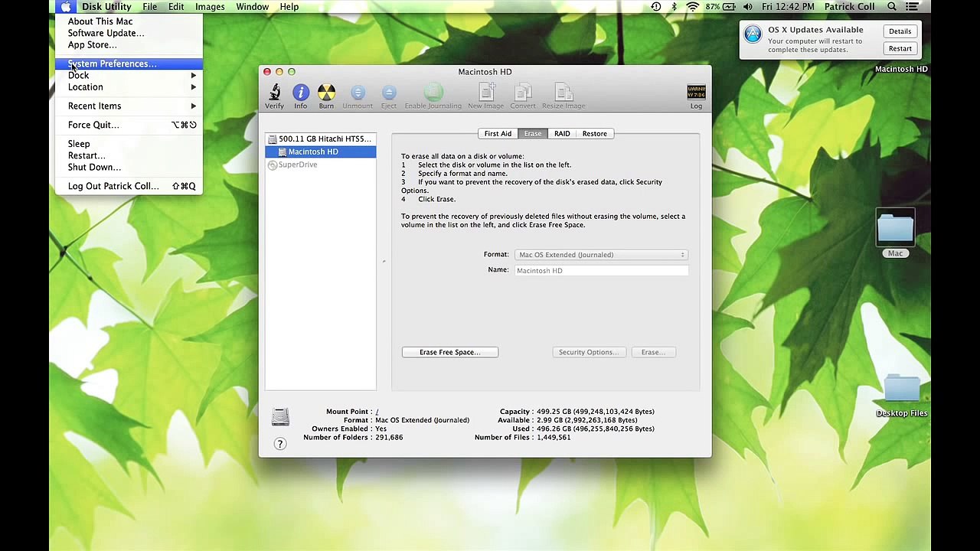Open the File menu
This screenshot has height=551, width=980.
coord(150,7)
